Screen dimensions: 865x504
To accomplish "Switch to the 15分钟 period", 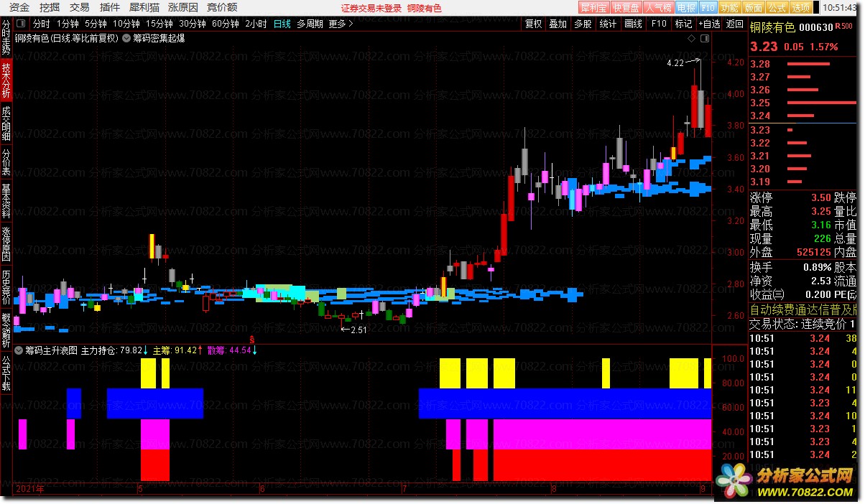I will click(x=159, y=24).
